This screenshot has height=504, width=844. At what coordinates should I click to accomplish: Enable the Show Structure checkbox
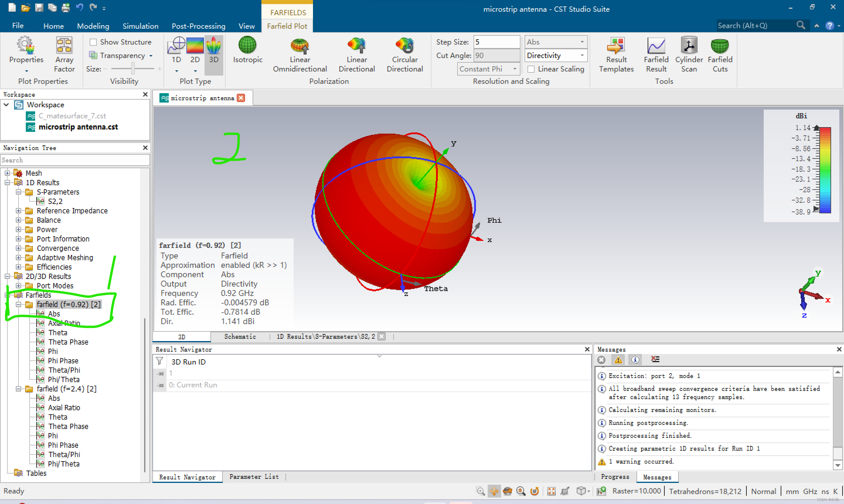click(x=93, y=42)
